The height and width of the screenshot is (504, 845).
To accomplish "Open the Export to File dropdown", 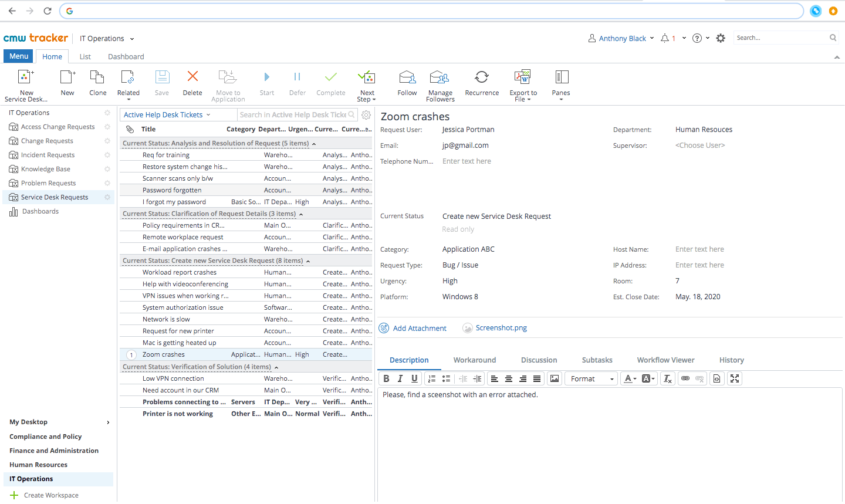I will pyautogui.click(x=523, y=85).
